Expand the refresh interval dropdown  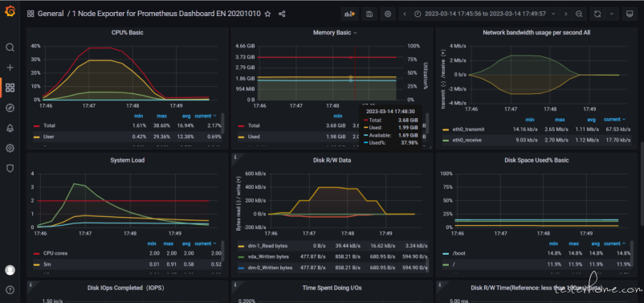click(x=612, y=14)
